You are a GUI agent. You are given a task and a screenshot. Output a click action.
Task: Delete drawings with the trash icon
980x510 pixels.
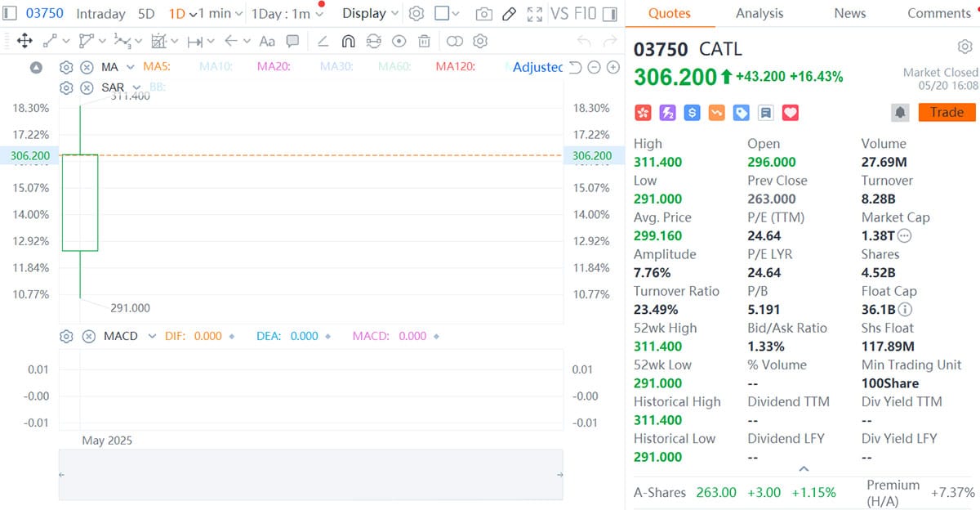click(x=424, y=41)
